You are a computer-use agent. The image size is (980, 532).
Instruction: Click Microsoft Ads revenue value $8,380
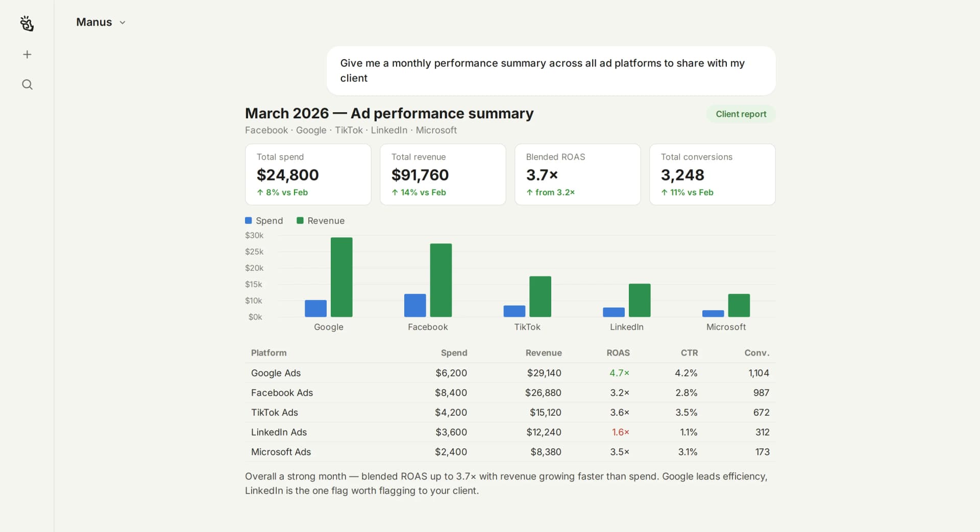pos(546,452)
